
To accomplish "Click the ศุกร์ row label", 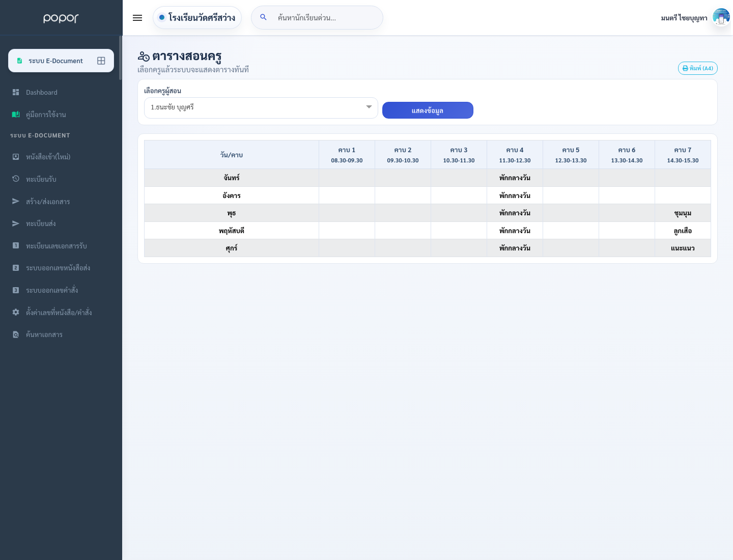I will [232, 248].
